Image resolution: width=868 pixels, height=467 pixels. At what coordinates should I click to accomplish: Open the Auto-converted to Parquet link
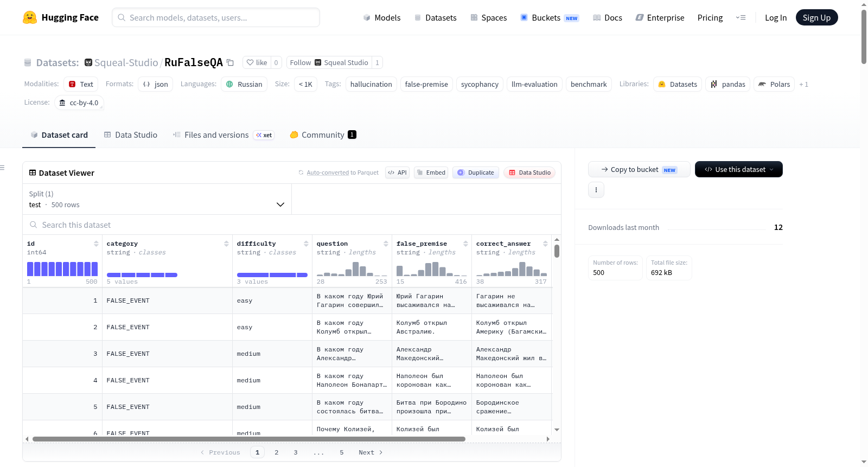(x=328, y=172)
